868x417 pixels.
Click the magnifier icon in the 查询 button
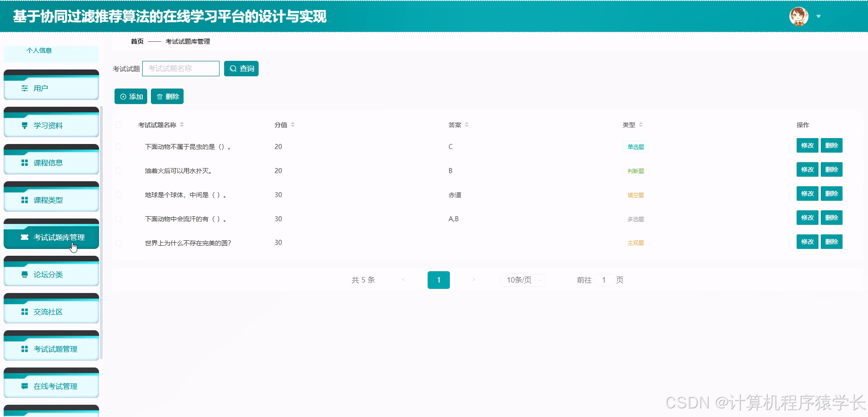(233, 69)
